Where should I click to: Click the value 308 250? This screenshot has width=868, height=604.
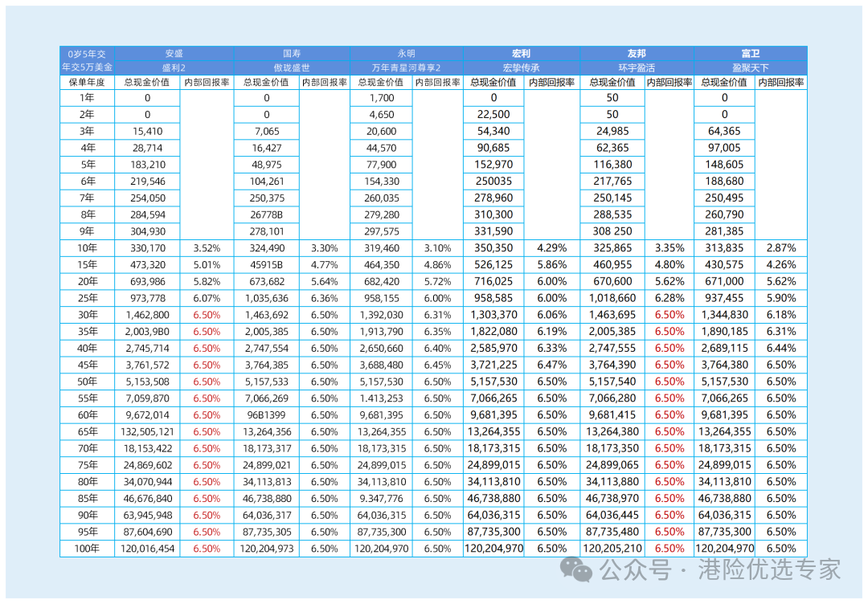coord(612,231)
